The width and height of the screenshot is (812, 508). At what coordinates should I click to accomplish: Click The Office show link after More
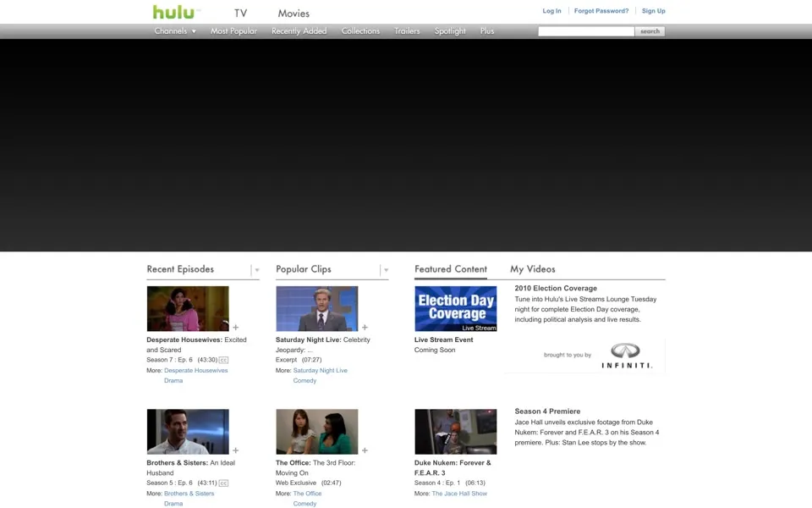[307, 494]
